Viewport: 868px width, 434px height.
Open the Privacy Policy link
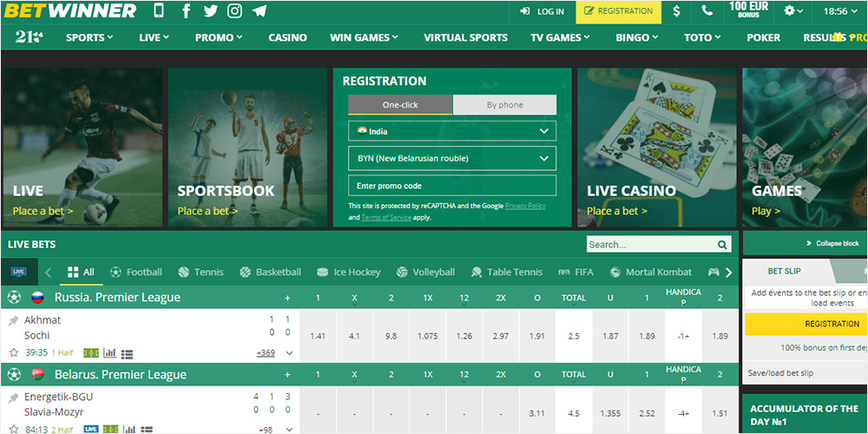pyautogui.click(x=525, y=206)
